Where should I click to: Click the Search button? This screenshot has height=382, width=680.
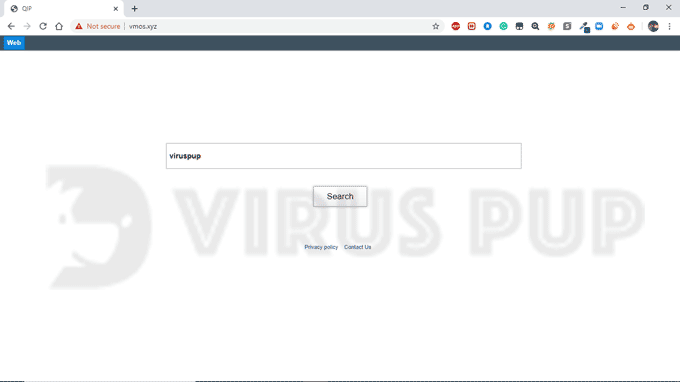point(340,196)
